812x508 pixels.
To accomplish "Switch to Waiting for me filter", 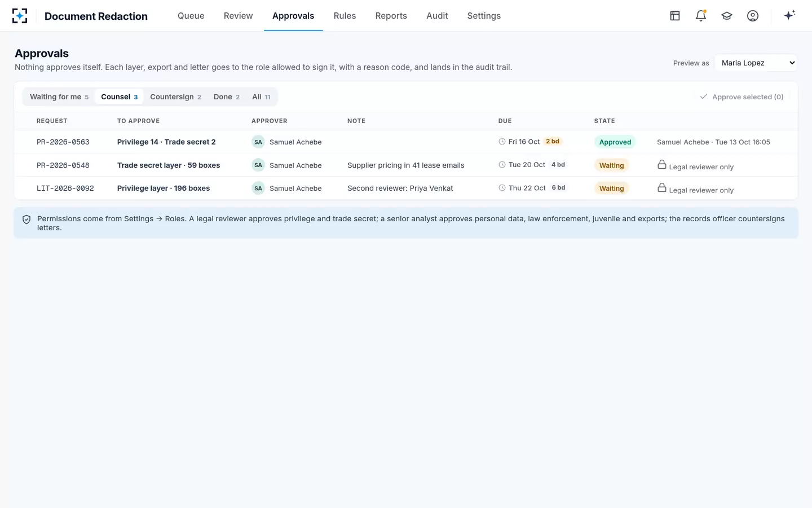I will [59, 97].
